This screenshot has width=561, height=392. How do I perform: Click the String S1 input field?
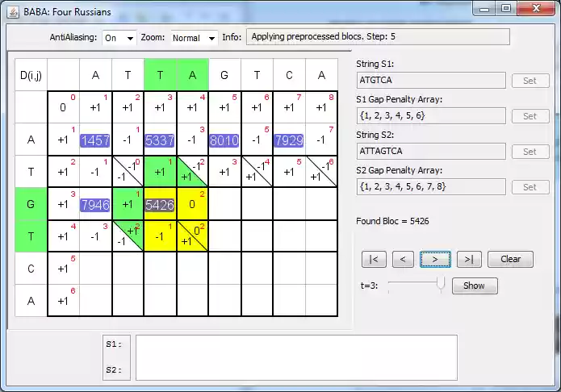point(431,80)
